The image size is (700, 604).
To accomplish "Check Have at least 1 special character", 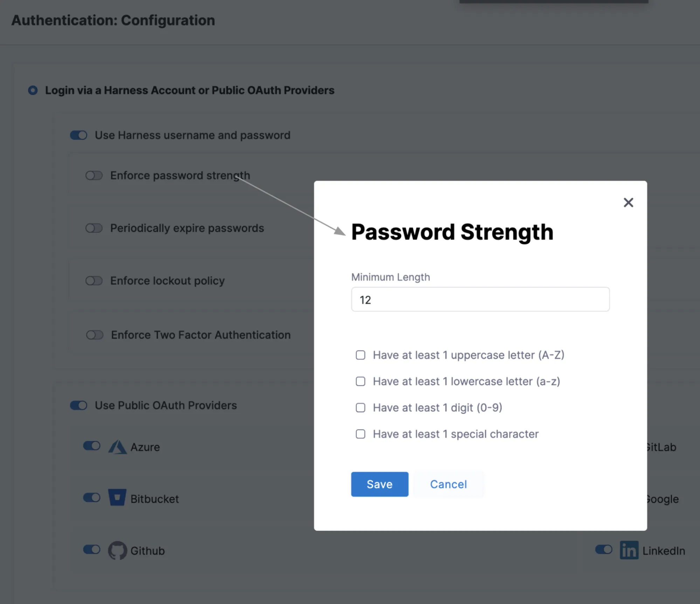I will 360,434.
